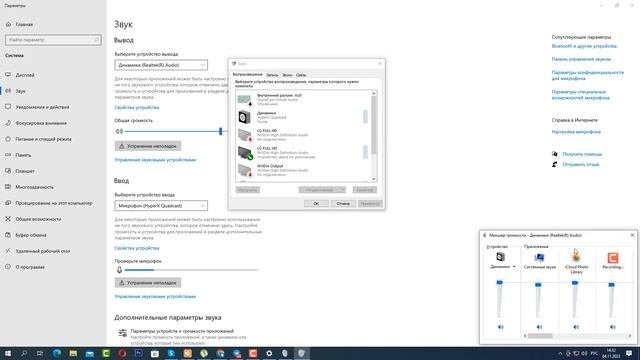
Task: Open Уведомления и действия section
Action: click(x=42, y=107)
